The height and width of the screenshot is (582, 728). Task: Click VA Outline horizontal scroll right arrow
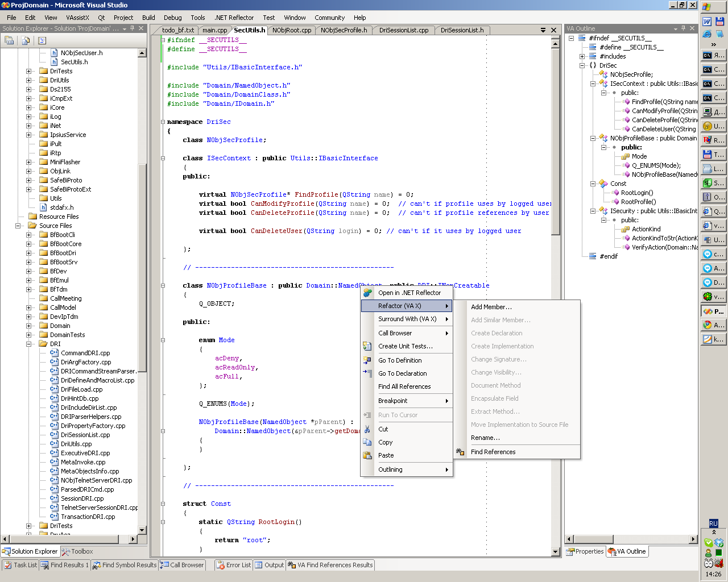pos(693,539)
